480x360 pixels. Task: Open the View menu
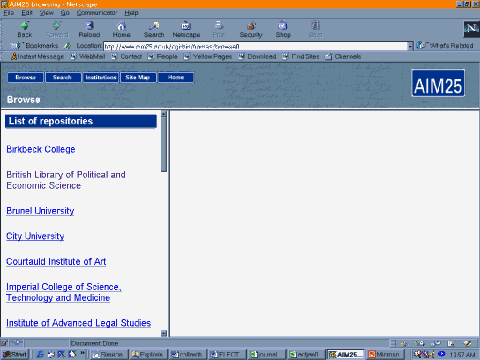click(x=47, y=13)
